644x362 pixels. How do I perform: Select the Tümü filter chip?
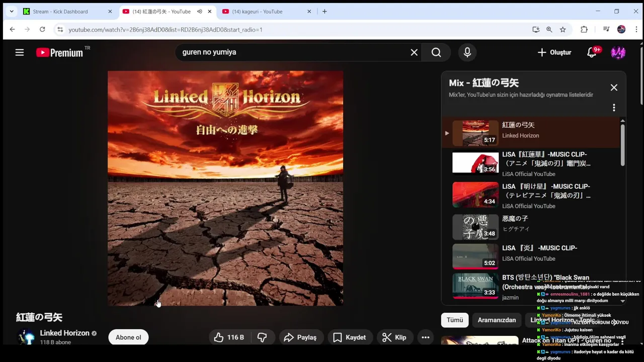click(x=455, y=320)
